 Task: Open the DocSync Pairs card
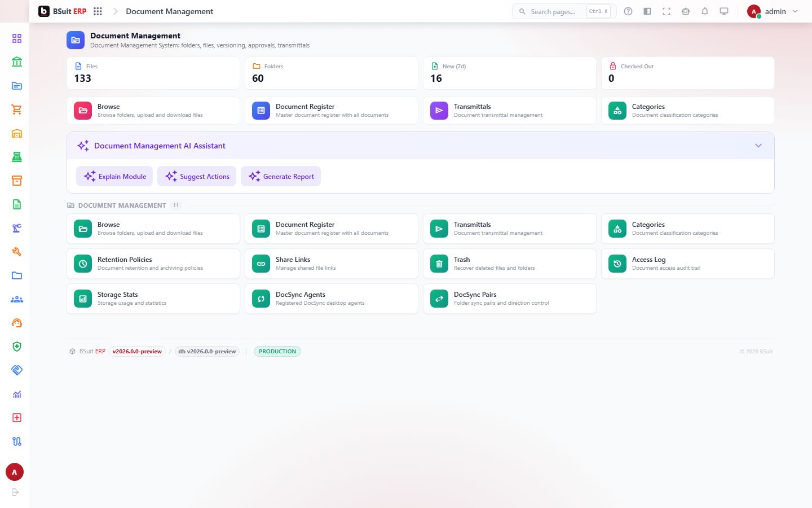pos(510,299)
